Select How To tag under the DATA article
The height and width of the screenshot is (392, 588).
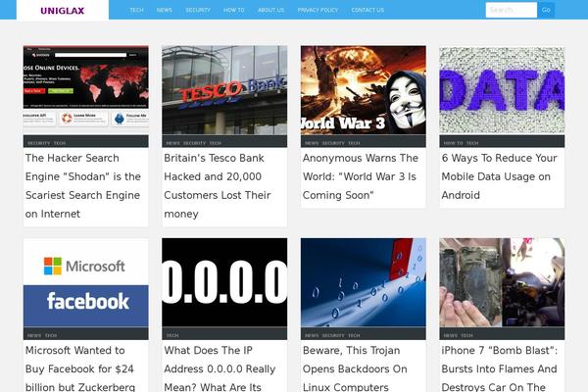coord(454,143)
